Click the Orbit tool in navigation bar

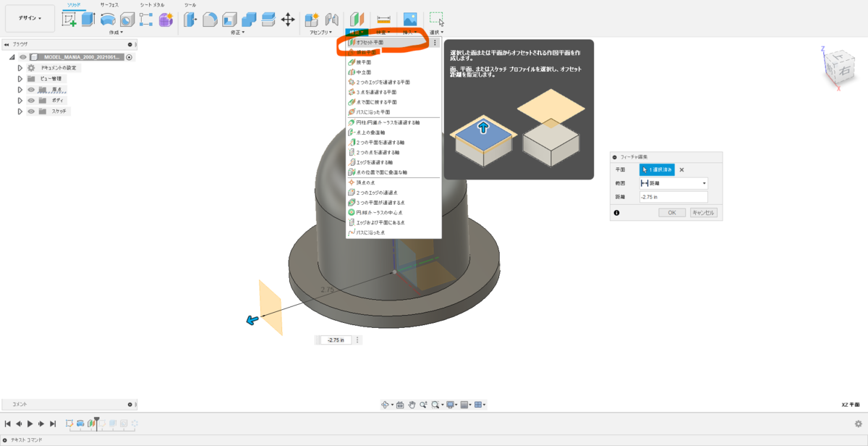tap(386, 405)
